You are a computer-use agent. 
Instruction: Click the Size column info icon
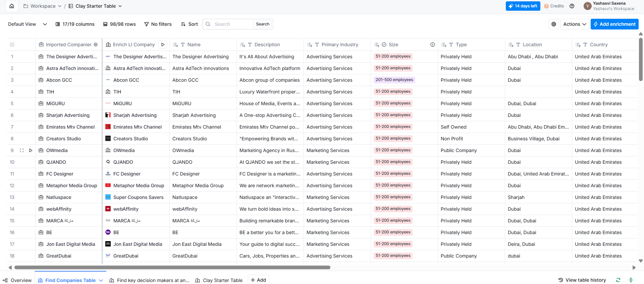[432, 45]
